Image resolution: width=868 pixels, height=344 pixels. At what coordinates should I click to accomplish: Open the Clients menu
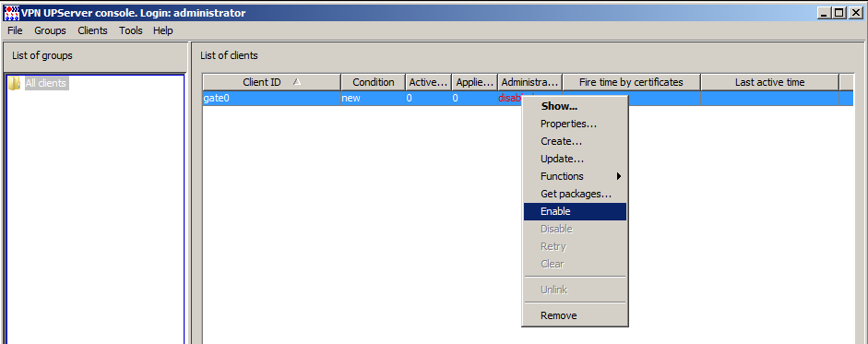point(92,30)
